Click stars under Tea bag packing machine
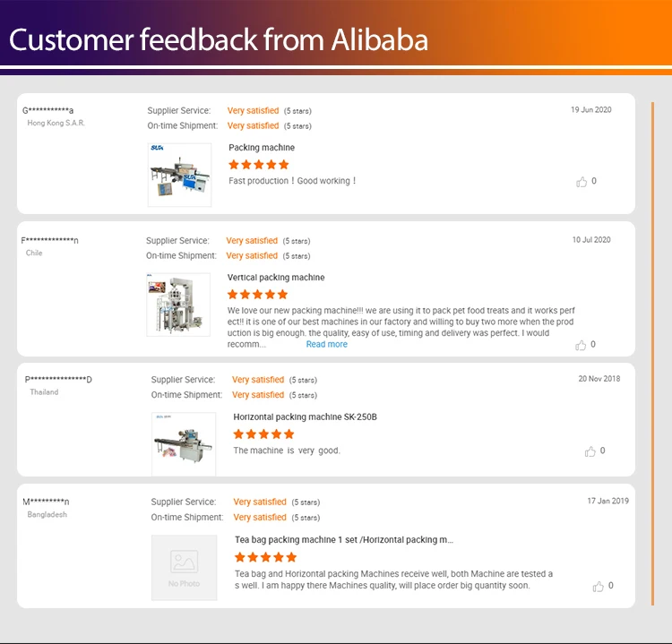 [265, 557]
